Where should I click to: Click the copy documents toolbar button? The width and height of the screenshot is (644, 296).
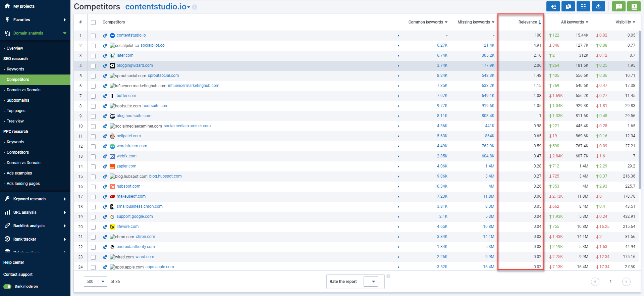(568, 6)
